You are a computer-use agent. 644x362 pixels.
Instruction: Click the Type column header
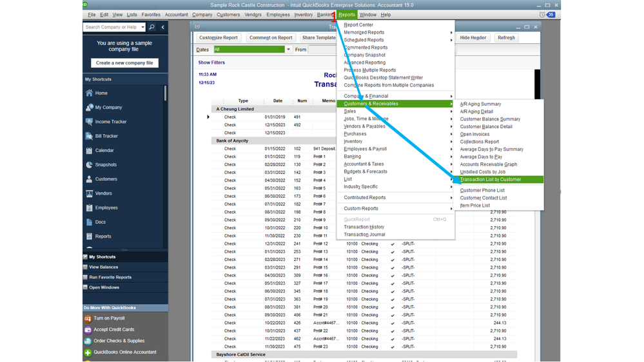(243, 101)
